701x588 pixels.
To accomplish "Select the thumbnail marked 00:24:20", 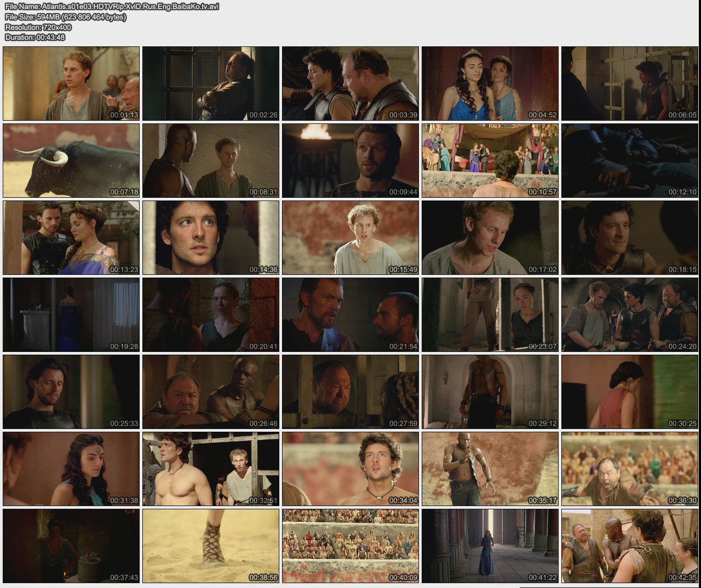I will click(x=629, y=315).
